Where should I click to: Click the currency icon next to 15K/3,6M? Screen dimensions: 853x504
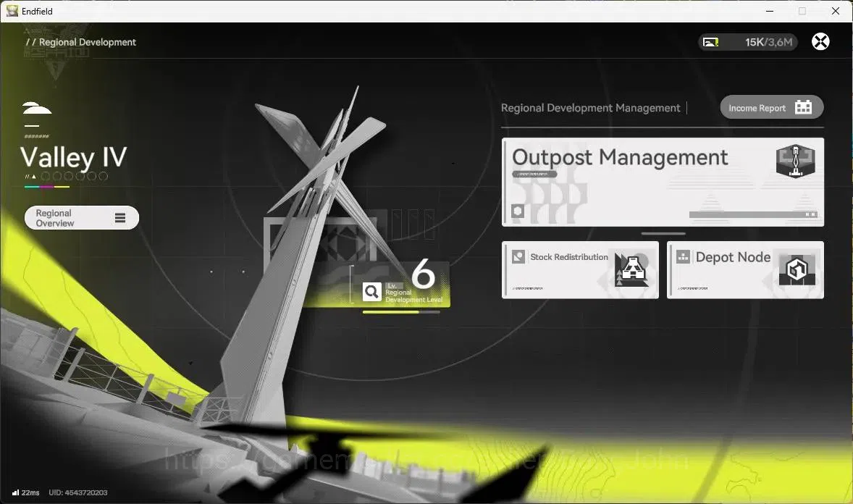click(710, 42)
